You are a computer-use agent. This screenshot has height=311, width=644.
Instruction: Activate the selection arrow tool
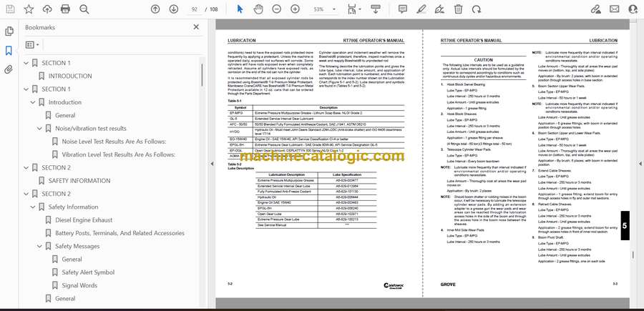pyautogui.click(x=240, y=9)
